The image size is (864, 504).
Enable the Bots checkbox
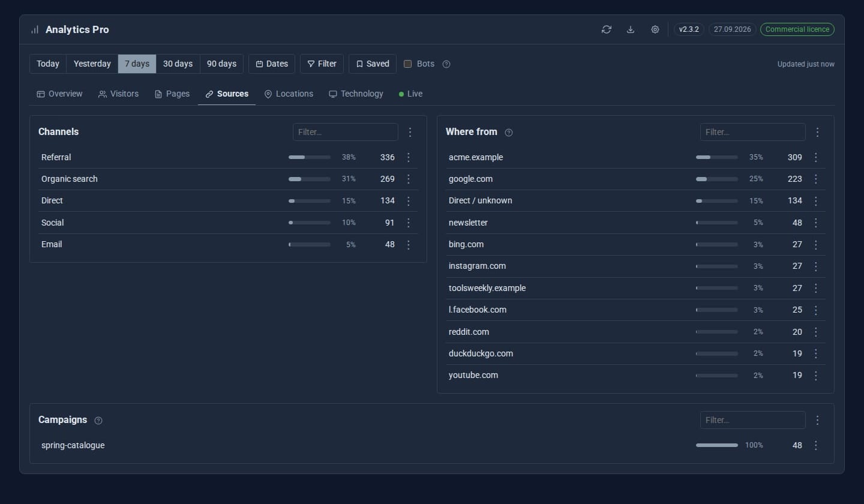coord(408,64)
